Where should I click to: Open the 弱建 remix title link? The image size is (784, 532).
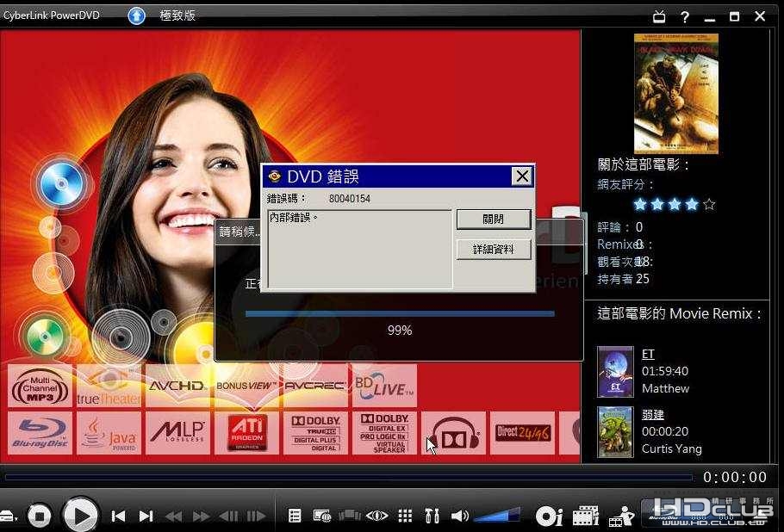(x=652, y=415)
